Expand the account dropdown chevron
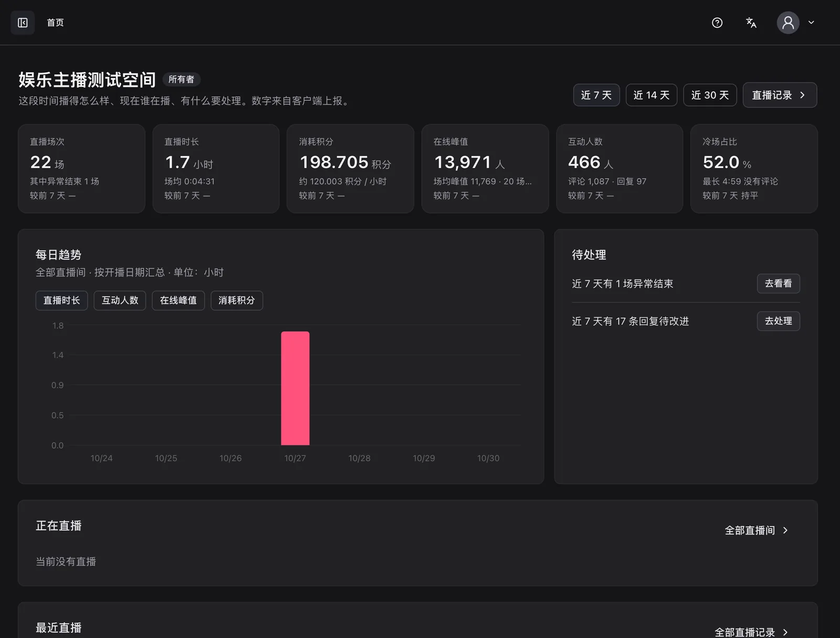Screen dimensions: 840x638 pos(811,23)
